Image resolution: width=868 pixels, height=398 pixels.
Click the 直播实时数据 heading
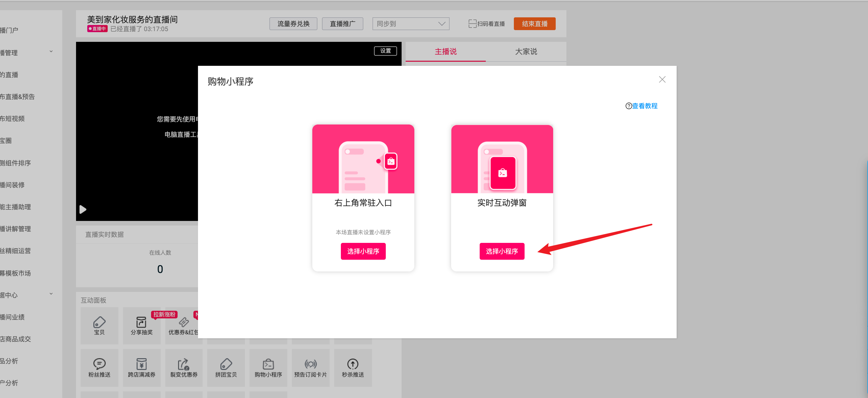[x=104, y=234]
